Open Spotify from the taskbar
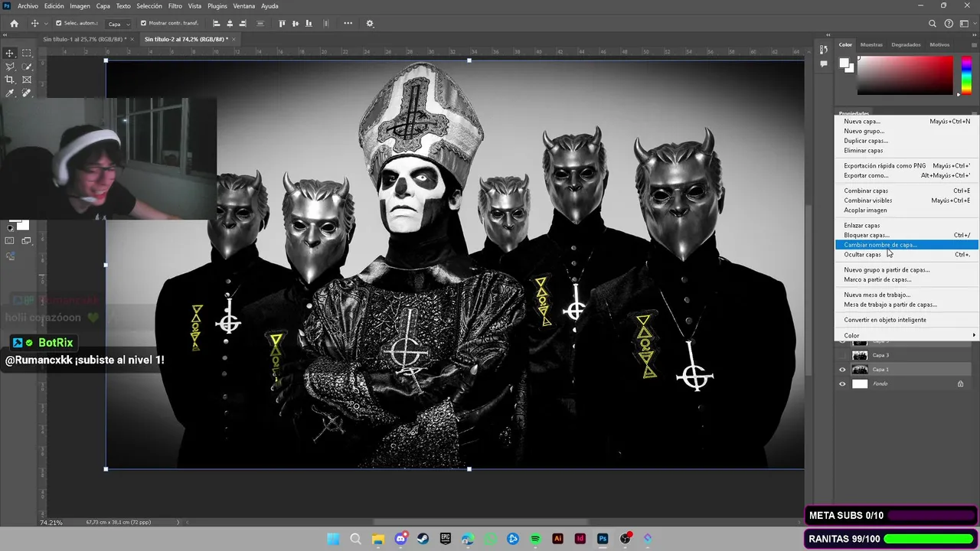The height and width of the screenshot is (551, 980). (535, 539)
